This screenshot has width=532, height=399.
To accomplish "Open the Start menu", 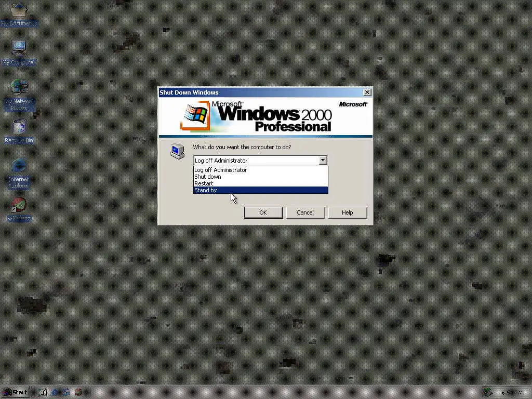I will (x=15, y=393).
